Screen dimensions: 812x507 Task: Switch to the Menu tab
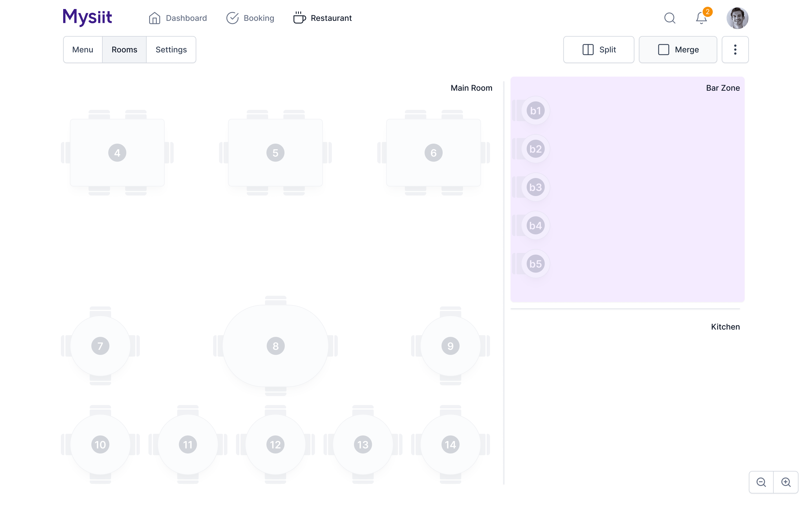(83, 50)
